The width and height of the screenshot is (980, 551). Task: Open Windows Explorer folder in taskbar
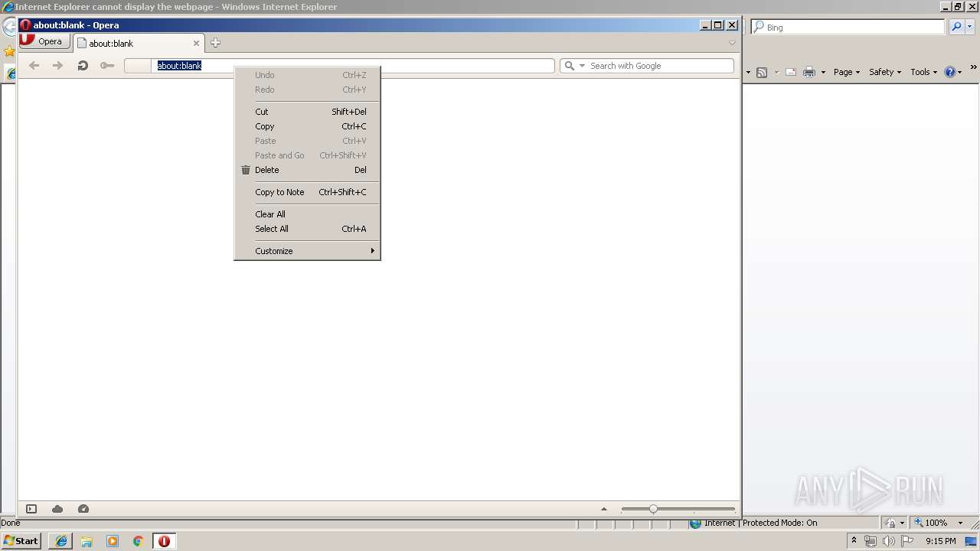click(87, 541)
